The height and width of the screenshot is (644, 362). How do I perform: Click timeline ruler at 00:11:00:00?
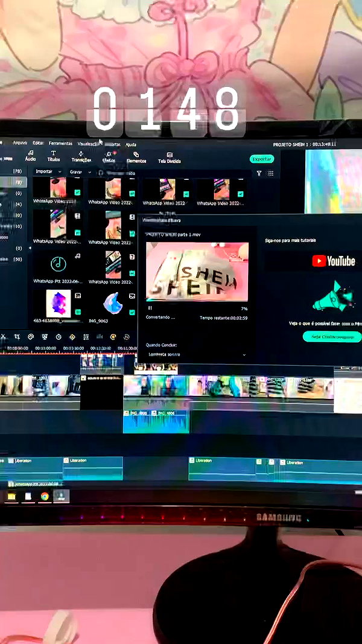(x=45, y=348)
